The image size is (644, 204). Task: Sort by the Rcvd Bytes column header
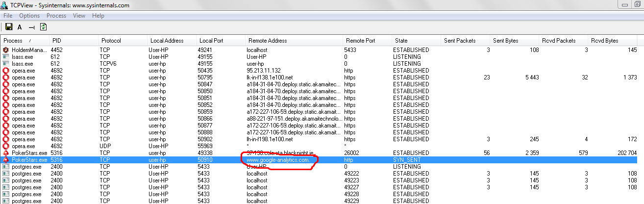click(x=613, y=41)
